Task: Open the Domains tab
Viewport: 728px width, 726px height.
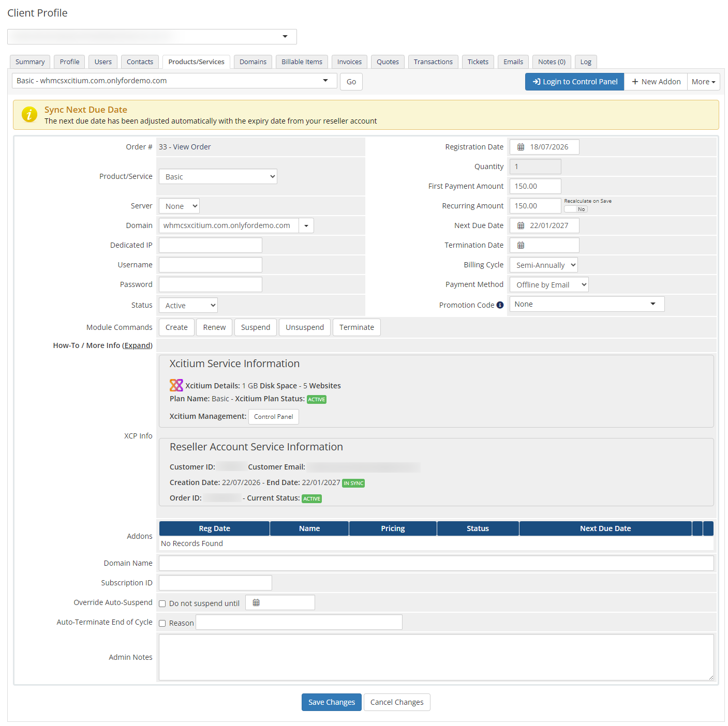Action: point(253,62)
